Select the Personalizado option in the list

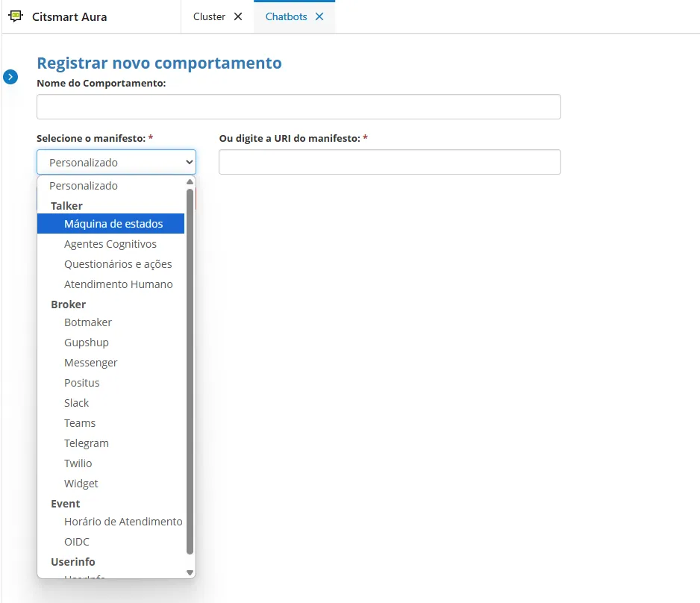[x=110, y=186]
